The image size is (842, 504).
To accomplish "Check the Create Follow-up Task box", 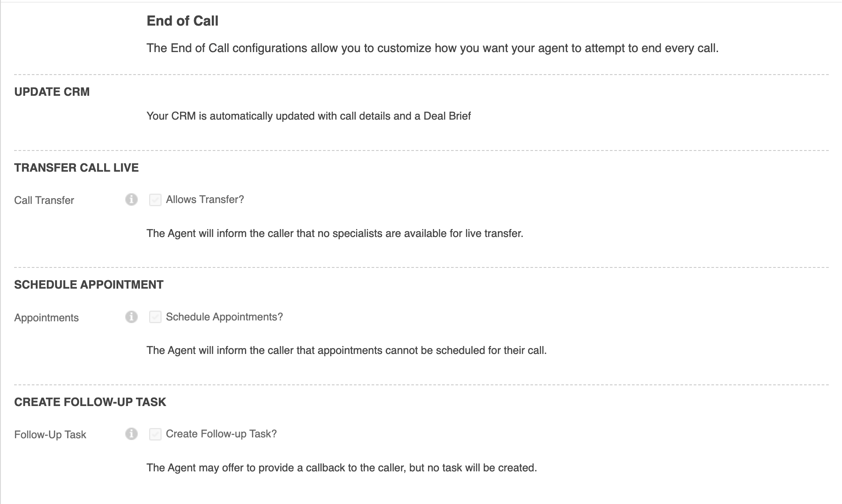I will click(x=155, y=434).
